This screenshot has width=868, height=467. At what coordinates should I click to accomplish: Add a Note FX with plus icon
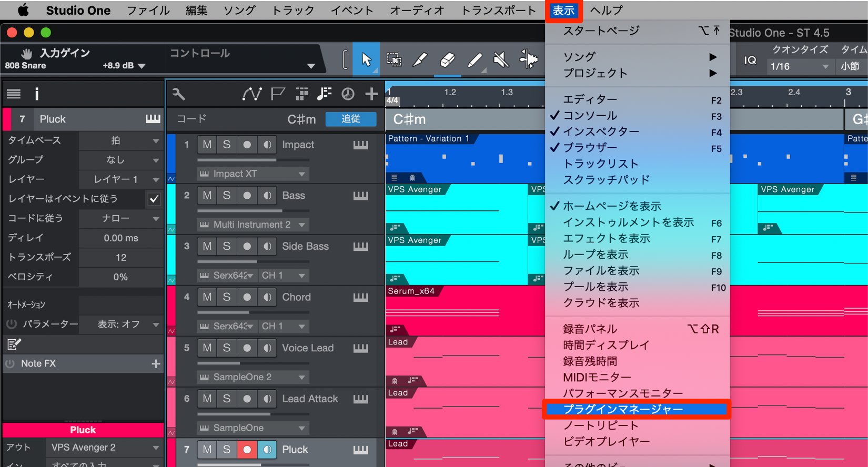point(156,363)
